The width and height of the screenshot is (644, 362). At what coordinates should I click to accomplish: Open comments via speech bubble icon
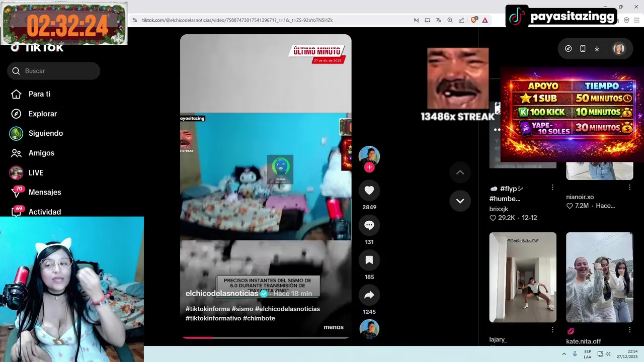coord(369,225)
